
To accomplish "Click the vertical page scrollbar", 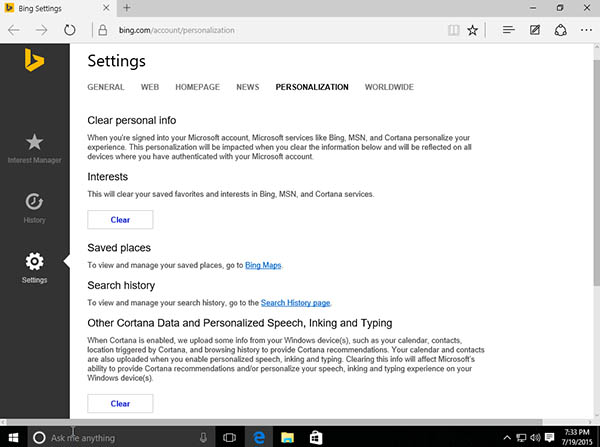I will pos(597,172).
